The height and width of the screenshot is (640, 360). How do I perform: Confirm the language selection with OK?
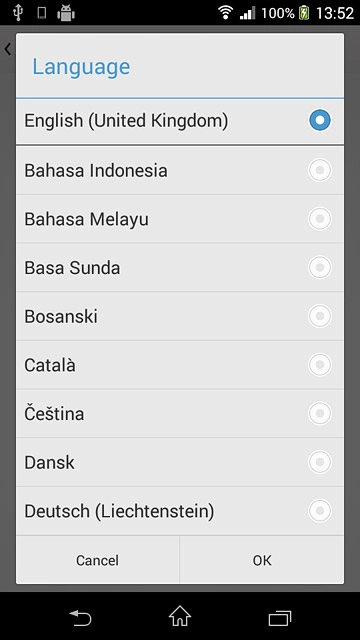point(262,560)
